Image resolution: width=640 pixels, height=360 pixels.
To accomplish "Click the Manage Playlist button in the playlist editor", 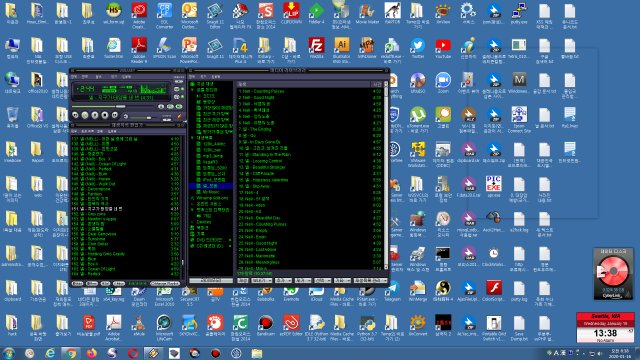I will click(x=165, y=283).
